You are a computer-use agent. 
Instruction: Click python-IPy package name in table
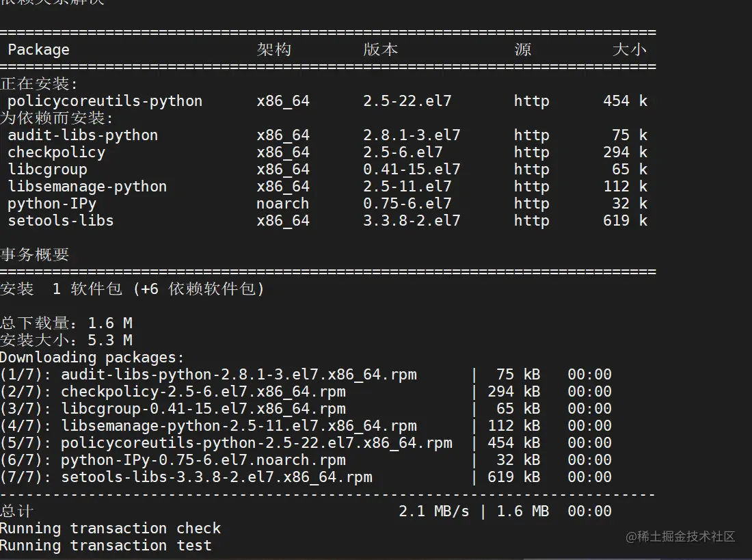[52, 204]
